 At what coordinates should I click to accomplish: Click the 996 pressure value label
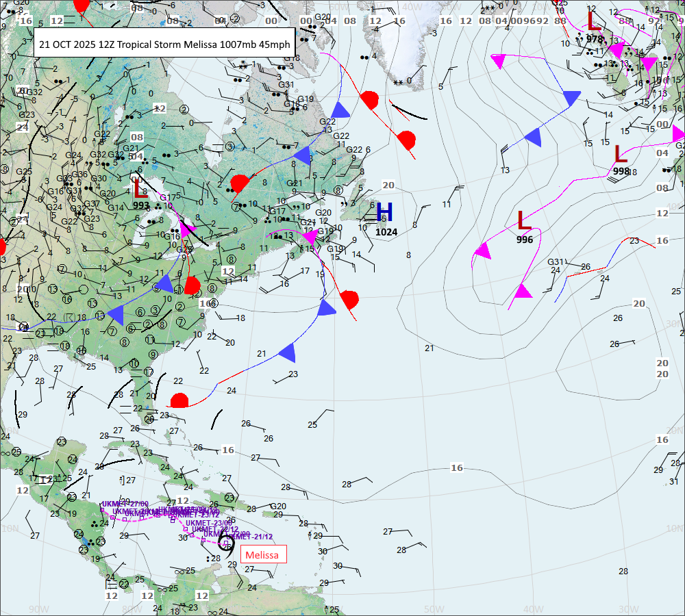click(x=525, y=240)
